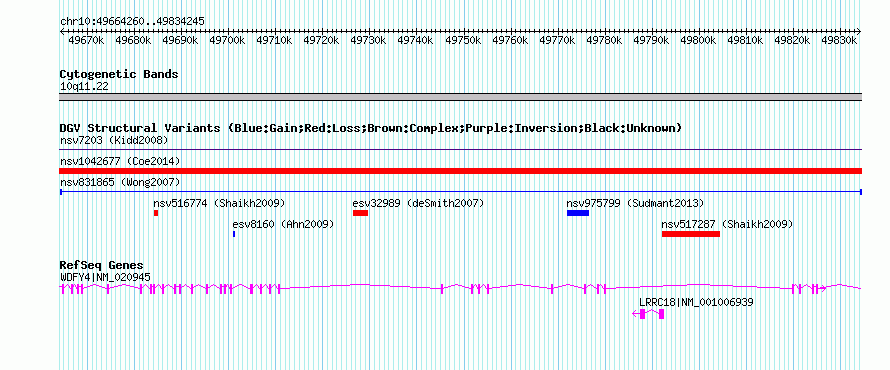Screen dimensions: 890x370
Task: Select the gray 10q11.22 cytogenetic band bar
Action: coord(460,97)
